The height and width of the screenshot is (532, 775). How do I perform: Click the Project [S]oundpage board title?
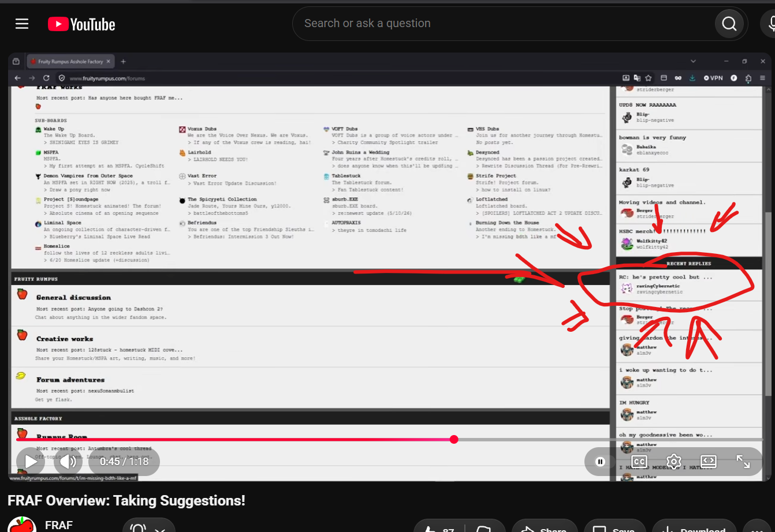71,200
